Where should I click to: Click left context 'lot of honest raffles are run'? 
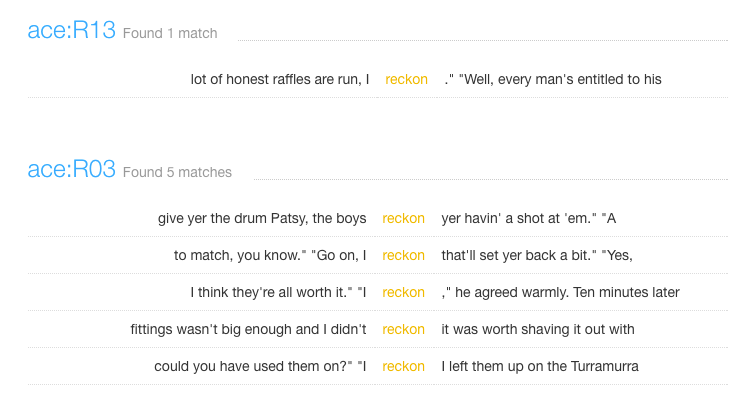pyautogui.click(x=275, y=79)
